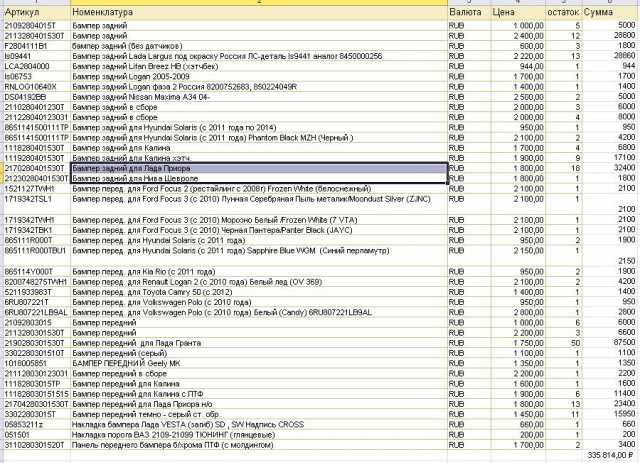Viewport: 640px width, 463px height.
Task: Select sum cell 32400 in Приора row
Action: (610, 168)
